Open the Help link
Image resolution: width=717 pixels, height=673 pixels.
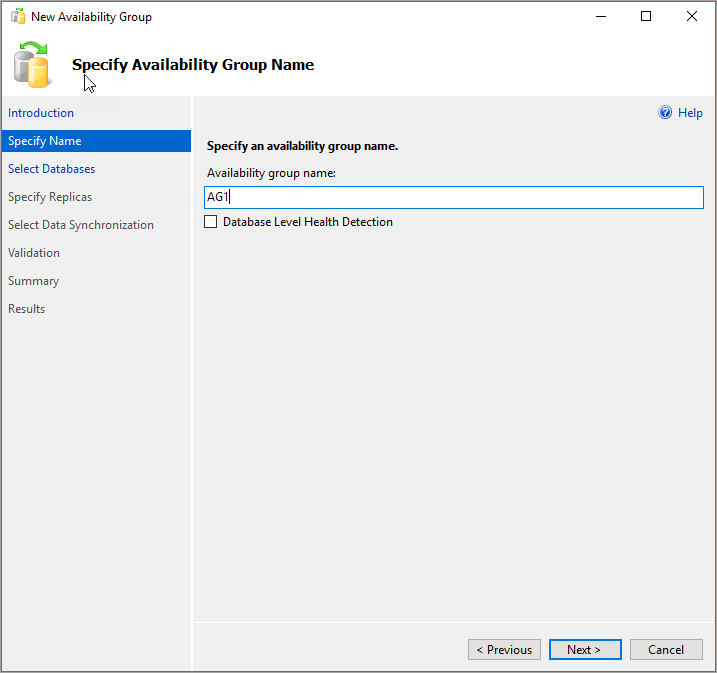pos(690,112)
